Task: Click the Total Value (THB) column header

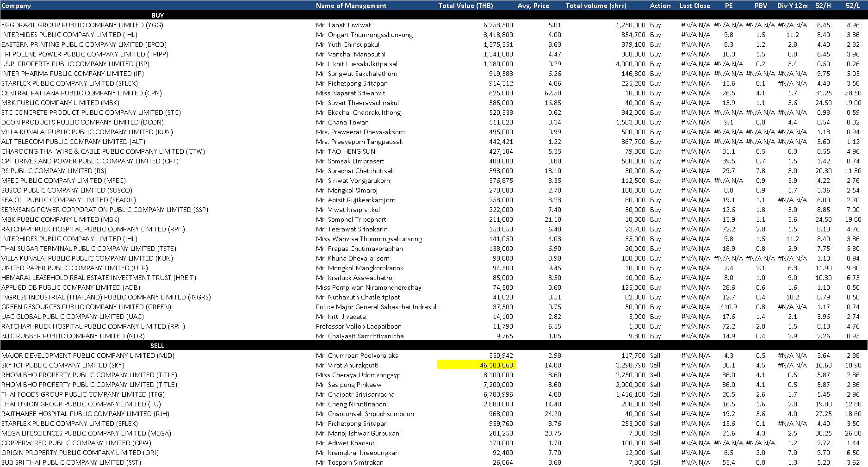Action: pos(465,6)
